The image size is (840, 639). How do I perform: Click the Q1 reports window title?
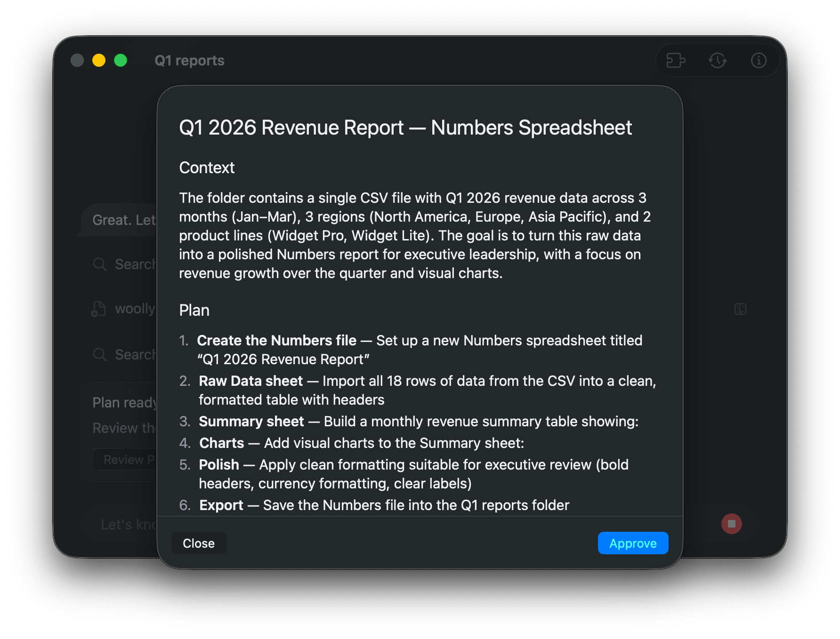tap(189, 60)
